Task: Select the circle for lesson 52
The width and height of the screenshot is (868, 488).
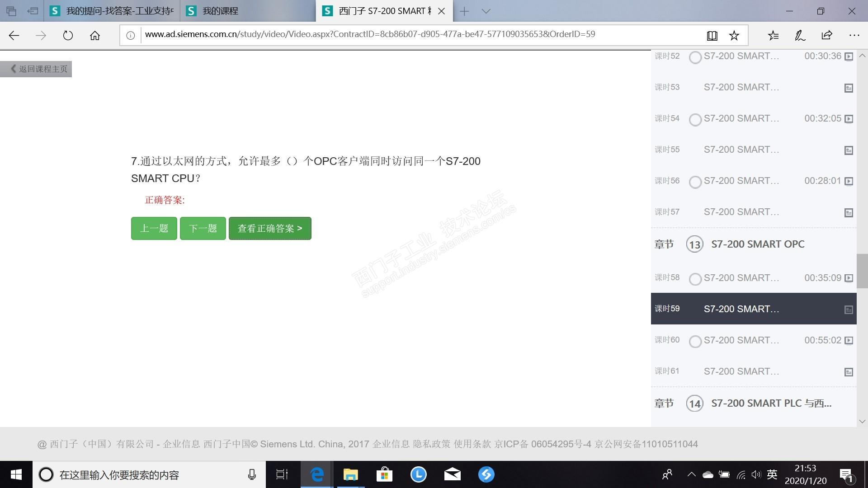Action: (695, 57)
